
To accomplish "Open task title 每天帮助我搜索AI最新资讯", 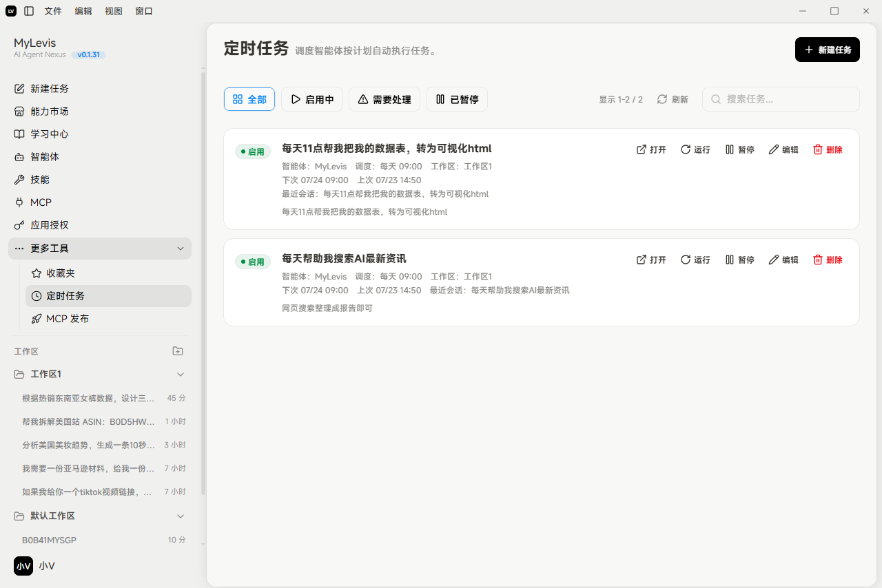I will [x=344, y=258].
